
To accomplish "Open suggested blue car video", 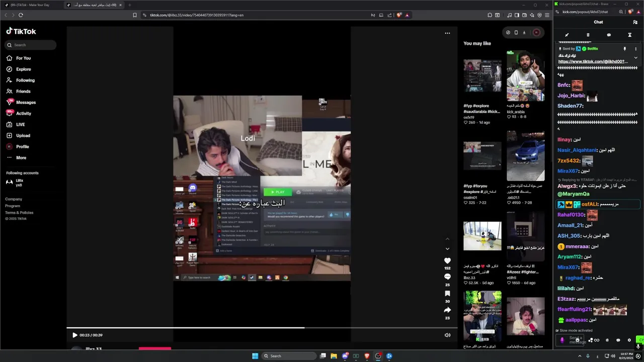I will [x=525, y=156].
